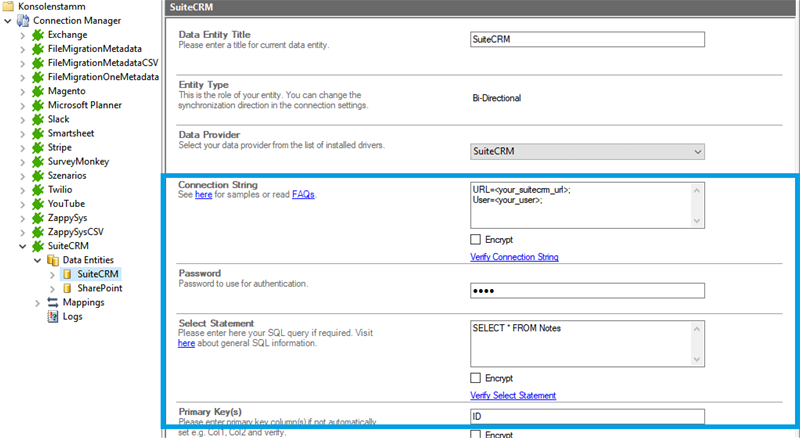
Task: Click the YouTube connection icon
Action: pyautogui.click(x=38, y=203)
